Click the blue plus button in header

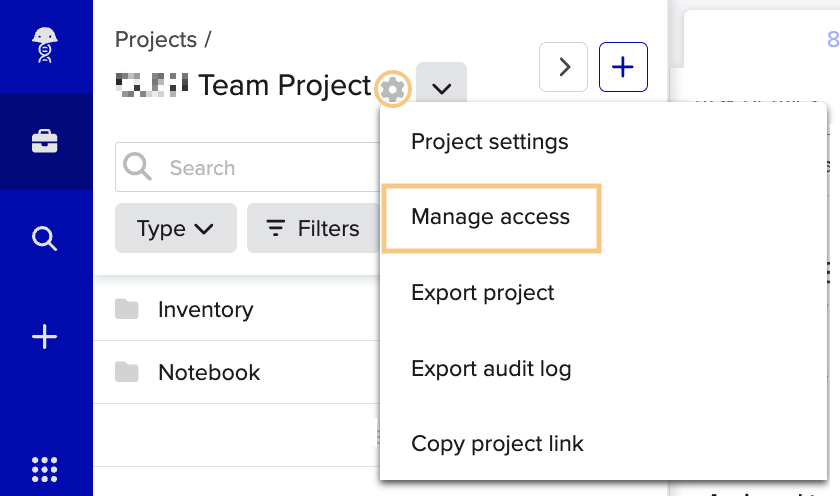coord(623,67)
